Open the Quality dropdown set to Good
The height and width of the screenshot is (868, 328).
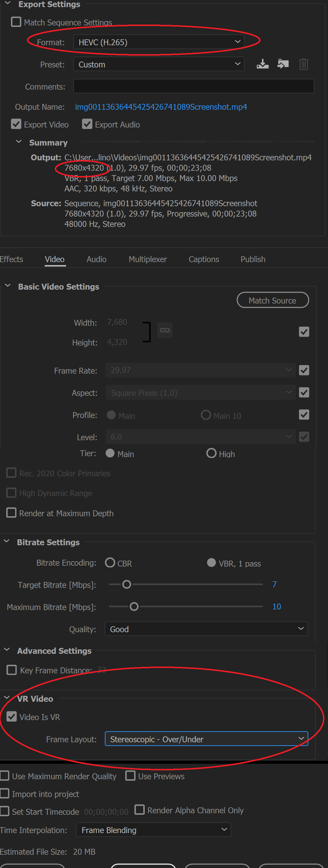[x=206, y=629]
